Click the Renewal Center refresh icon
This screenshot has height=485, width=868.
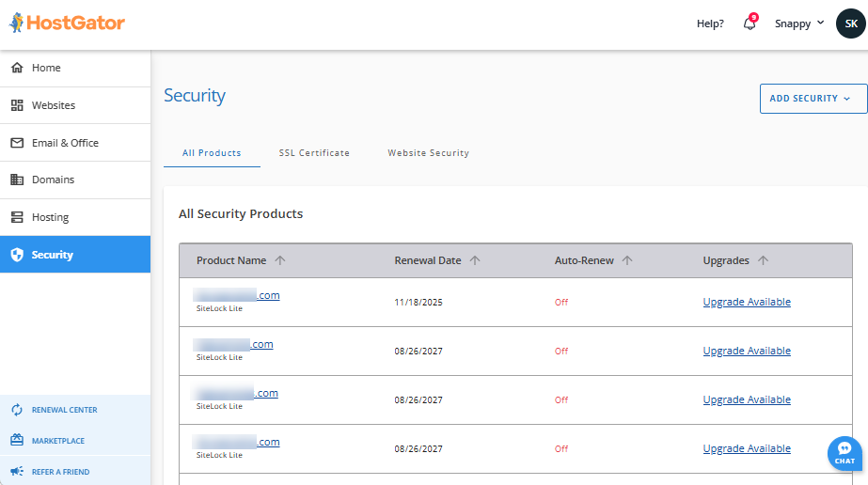[x=17, y=410]
